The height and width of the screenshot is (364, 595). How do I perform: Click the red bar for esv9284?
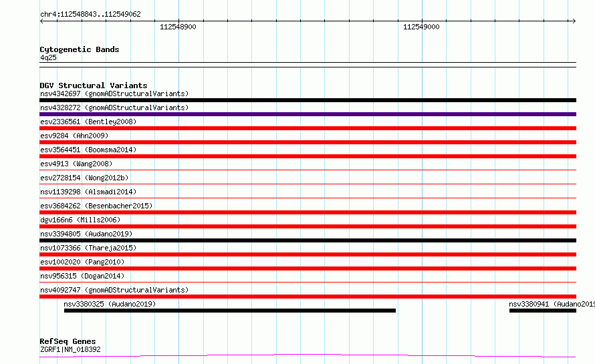point(308,142)
